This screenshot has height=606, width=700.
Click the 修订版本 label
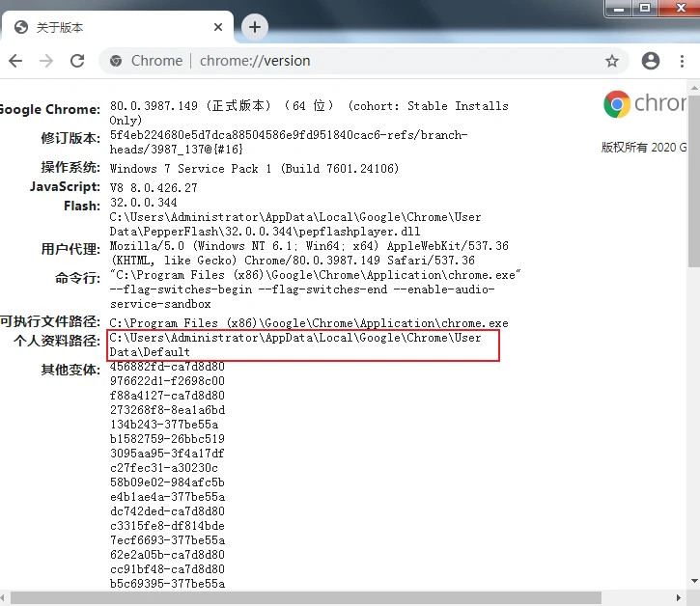[70, 138]
